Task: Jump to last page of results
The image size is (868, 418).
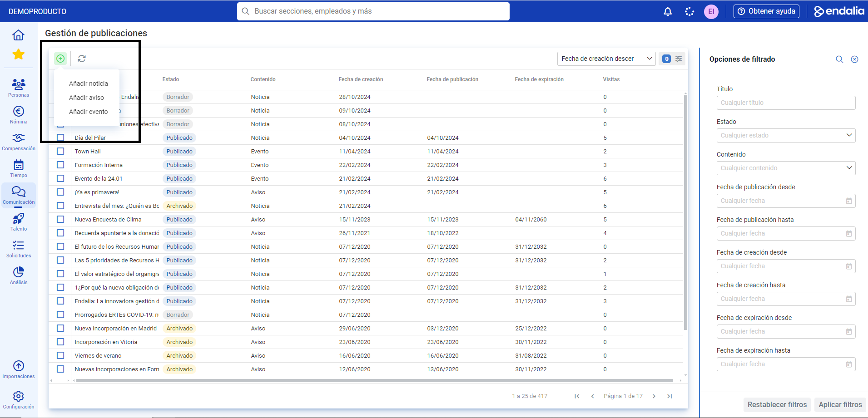Action: [x=670, y=396]
